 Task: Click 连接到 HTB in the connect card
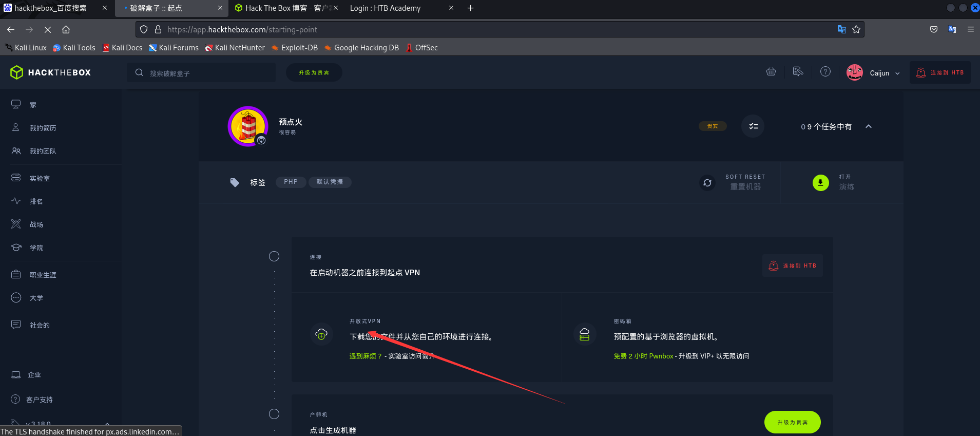pyautogui.click(x=793, y=266)
